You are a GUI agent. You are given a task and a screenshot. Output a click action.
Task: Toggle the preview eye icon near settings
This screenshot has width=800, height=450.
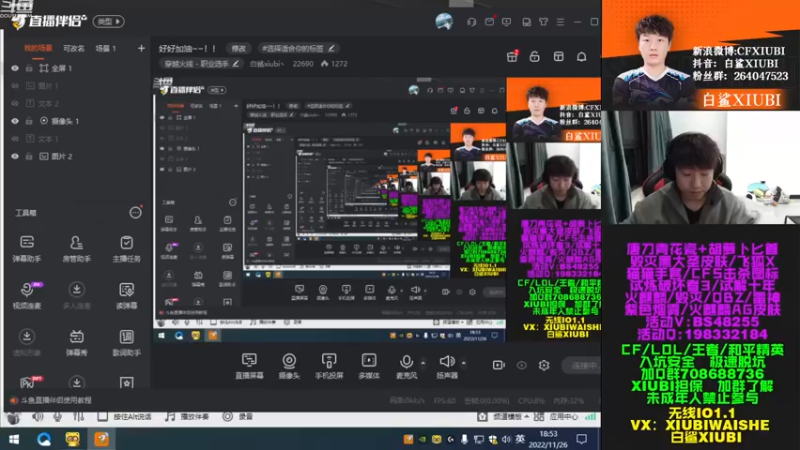[x=521, y=365]
